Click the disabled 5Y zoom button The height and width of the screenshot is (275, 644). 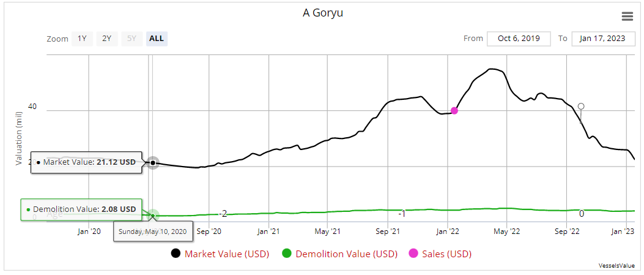coord(131,39)
